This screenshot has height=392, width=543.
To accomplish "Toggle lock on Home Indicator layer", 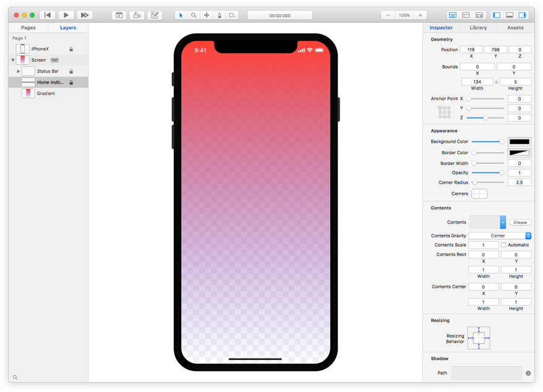I will [x=71, y=82].
